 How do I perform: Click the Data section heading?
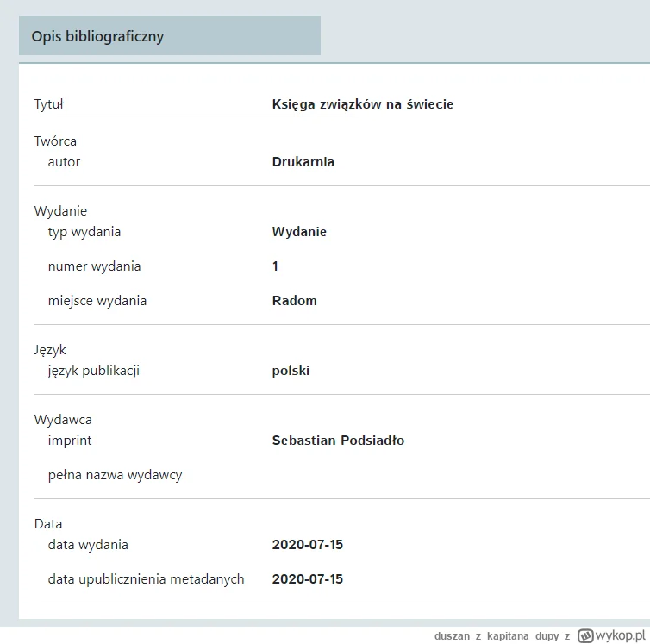48,524
